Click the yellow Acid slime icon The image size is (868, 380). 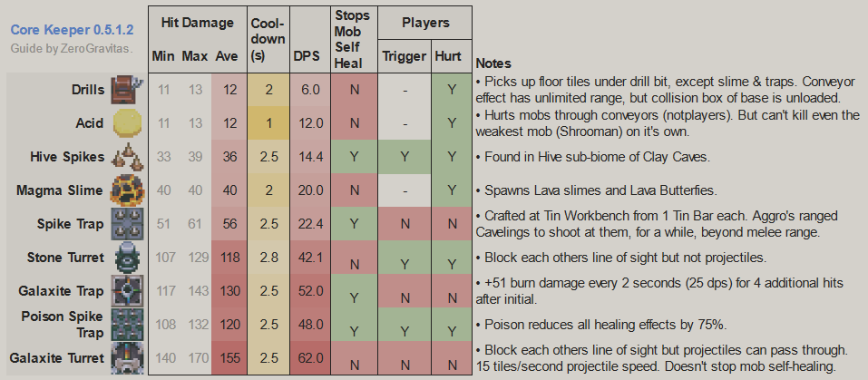pyautogui.click(x=124, y=123)
